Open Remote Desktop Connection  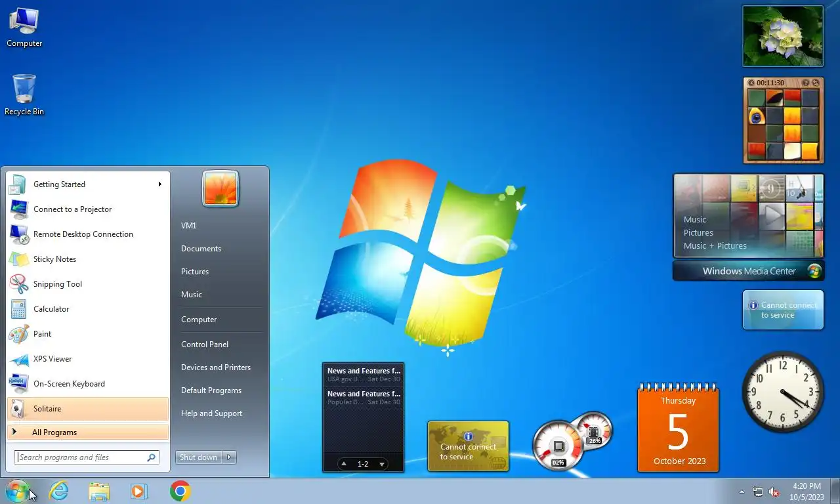pos(87,234)
